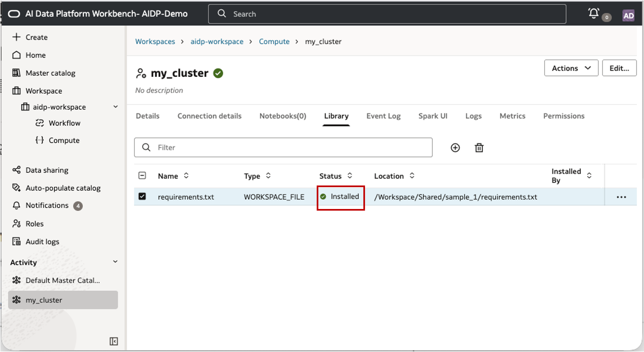The width and height of the screenshot is (644, 352).
Task: Click the AD user avatar
Action: (628, 16)
